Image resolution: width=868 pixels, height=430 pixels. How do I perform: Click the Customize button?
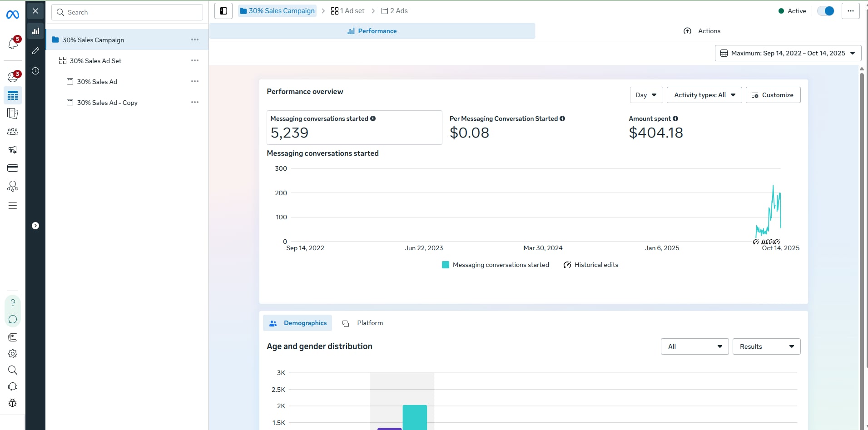[773, 95]
